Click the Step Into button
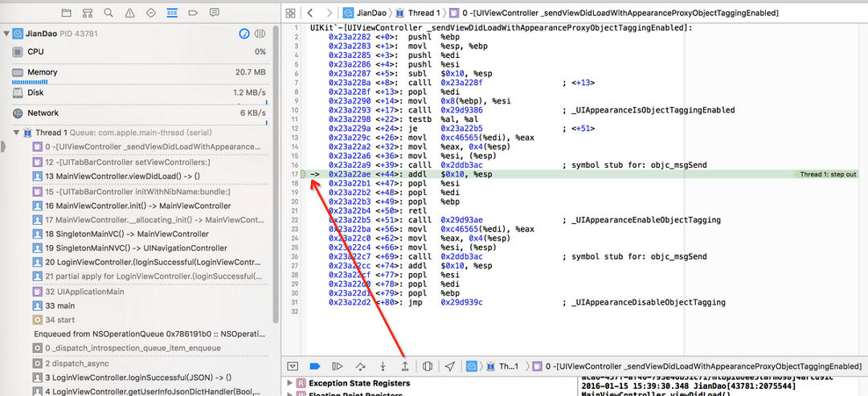 (383, 366)
